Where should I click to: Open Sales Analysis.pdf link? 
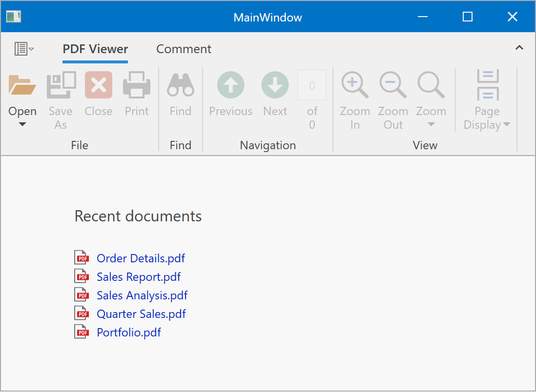(x=142, y=295)
